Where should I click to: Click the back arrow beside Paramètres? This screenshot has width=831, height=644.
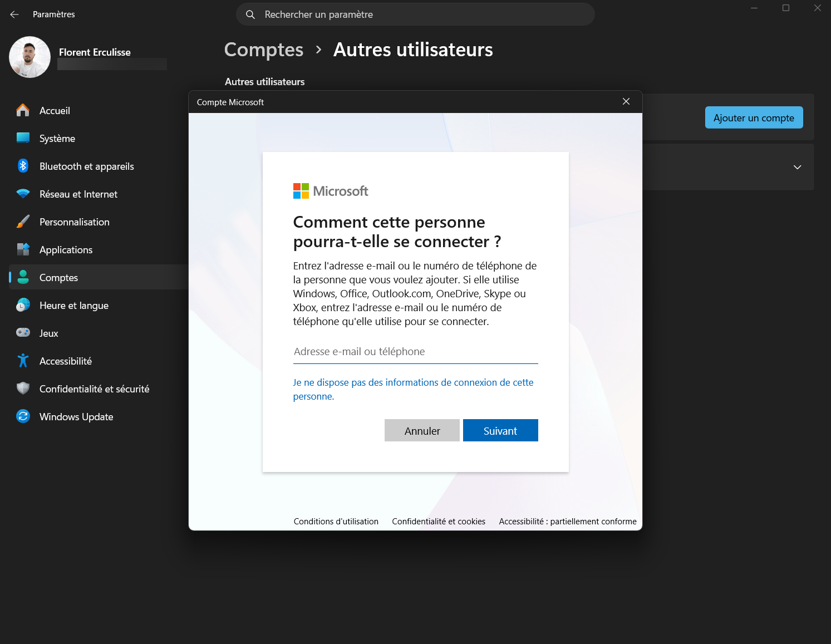[14, 14]
